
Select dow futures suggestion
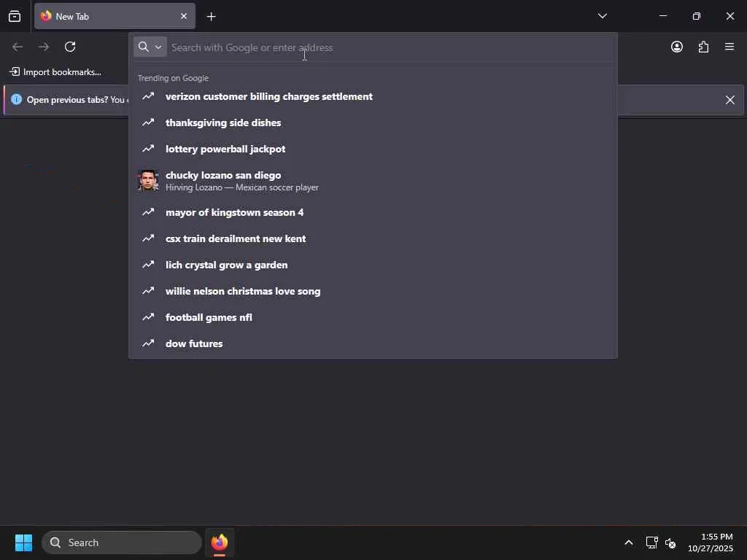click(373, 343)
